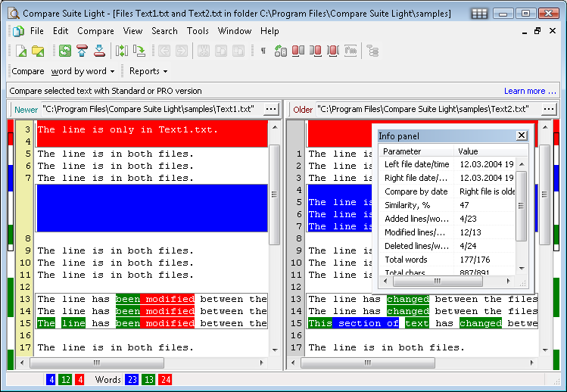Click the Info panel vertical scrollbar down arrow
The height and width of the screenshot is (392, 567).
click(x=521, y=267)
